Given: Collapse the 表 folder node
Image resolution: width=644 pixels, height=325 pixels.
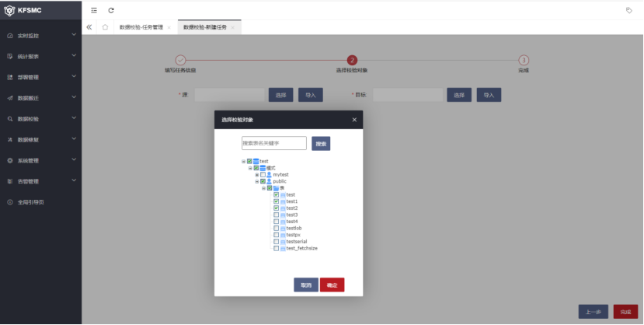Looking at the screenshot, I should pyautogui.click(x=263, y=188).
